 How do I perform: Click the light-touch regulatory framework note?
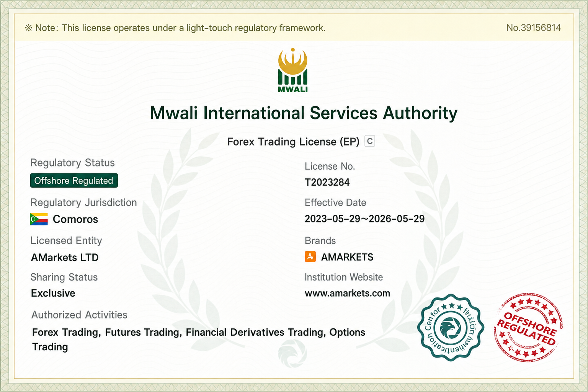(175, 28)
